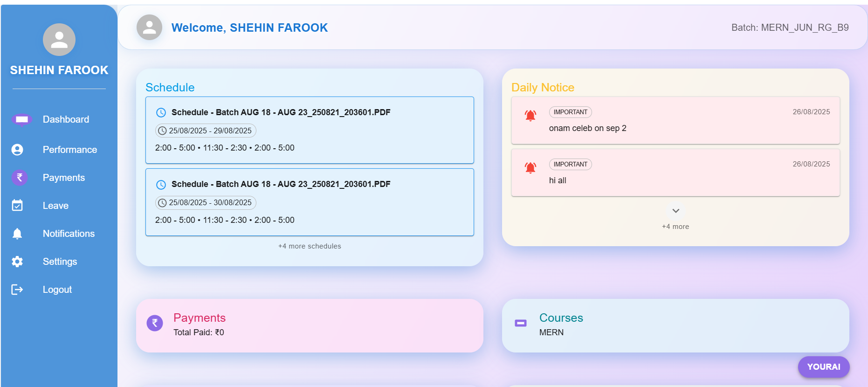Show the +4 more schedules
868x387 pixels.
(x=310, y=246)
